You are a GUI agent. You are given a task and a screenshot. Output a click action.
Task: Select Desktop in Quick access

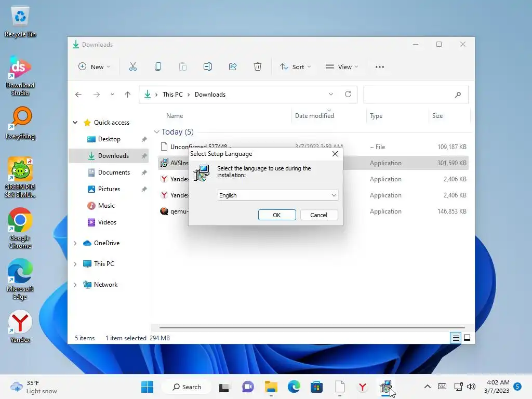109,139
